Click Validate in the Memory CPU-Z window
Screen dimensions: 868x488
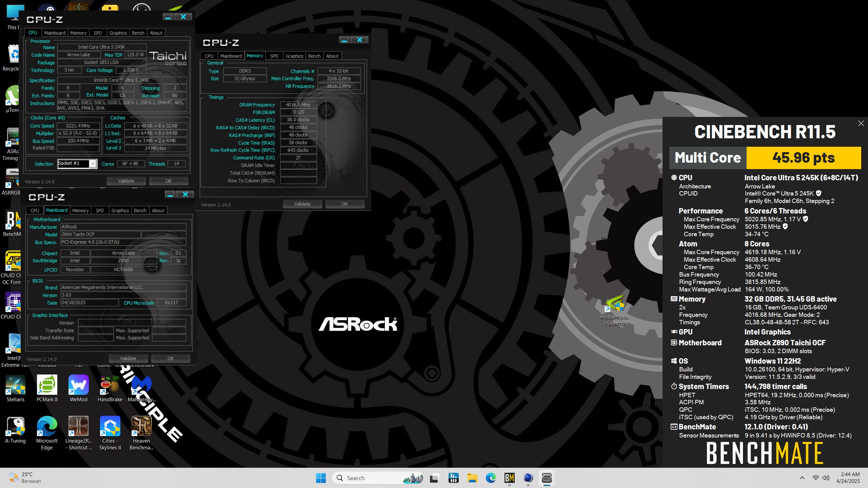(302, 204)
